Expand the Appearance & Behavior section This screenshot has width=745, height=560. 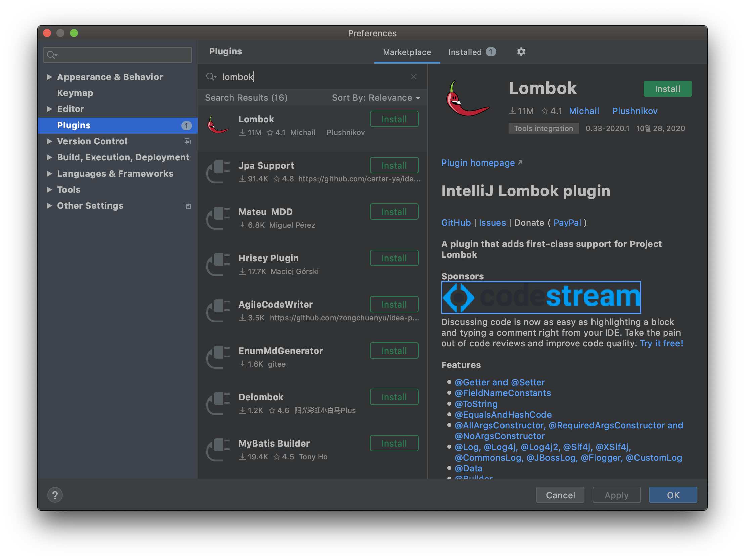tap(49, 77)
